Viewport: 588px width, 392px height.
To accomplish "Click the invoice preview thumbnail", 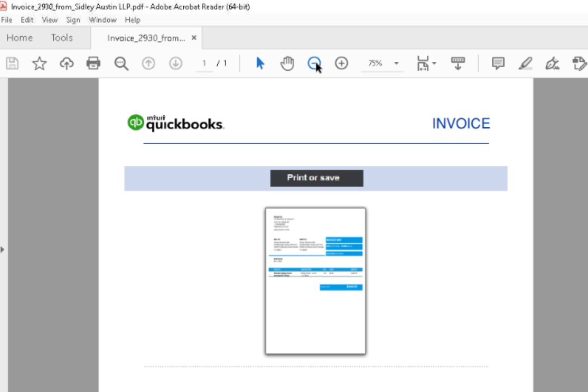I will [x=315, y=281].
